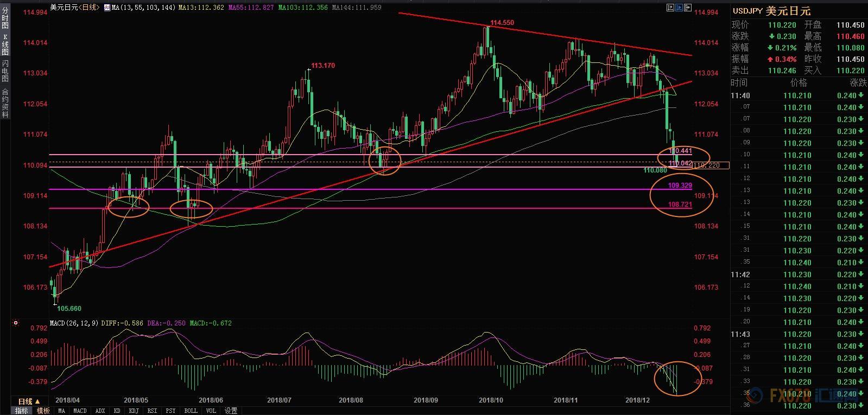
Task: Click the MACD panel settings gear icon
Action: pyautogui.click(x=15, y=323)
